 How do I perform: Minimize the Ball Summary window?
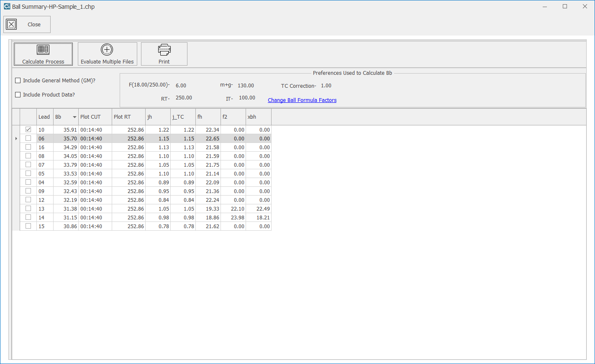click(545, 6)
